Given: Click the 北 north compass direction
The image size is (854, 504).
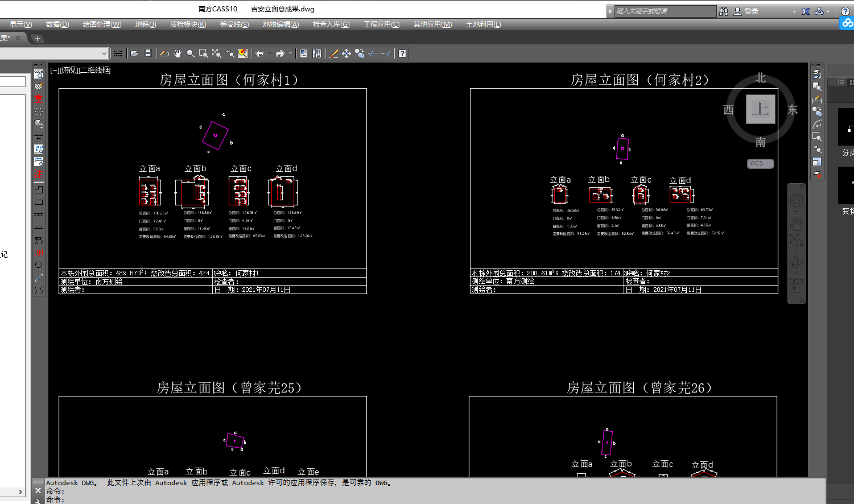Looking at the screenshot, I should point(761,78).
